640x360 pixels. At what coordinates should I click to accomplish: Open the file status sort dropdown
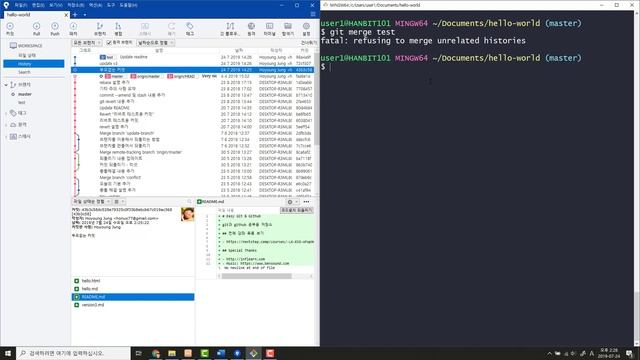tap(91, 202)
